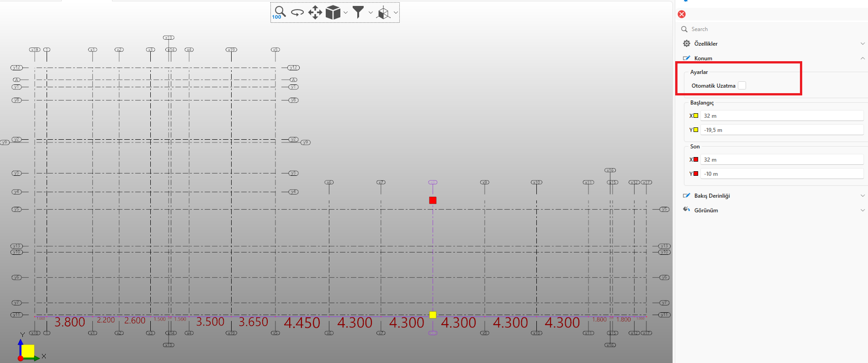Click the 3.650 dimension text

[254, 322]
